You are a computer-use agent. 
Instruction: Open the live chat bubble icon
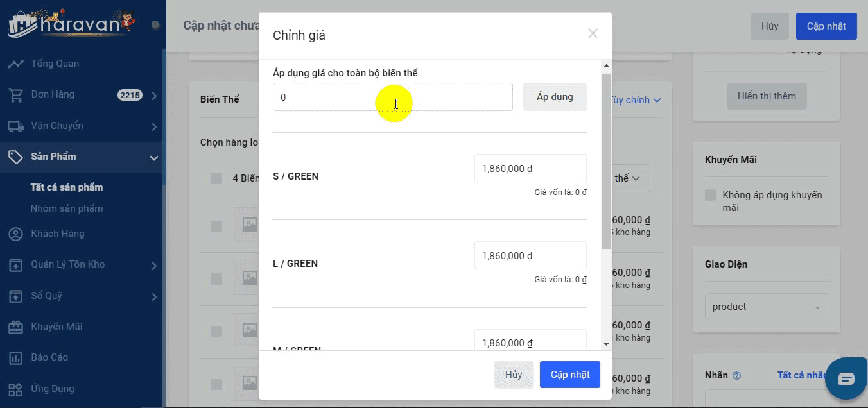pyautogui.click(x=846, y=379)
